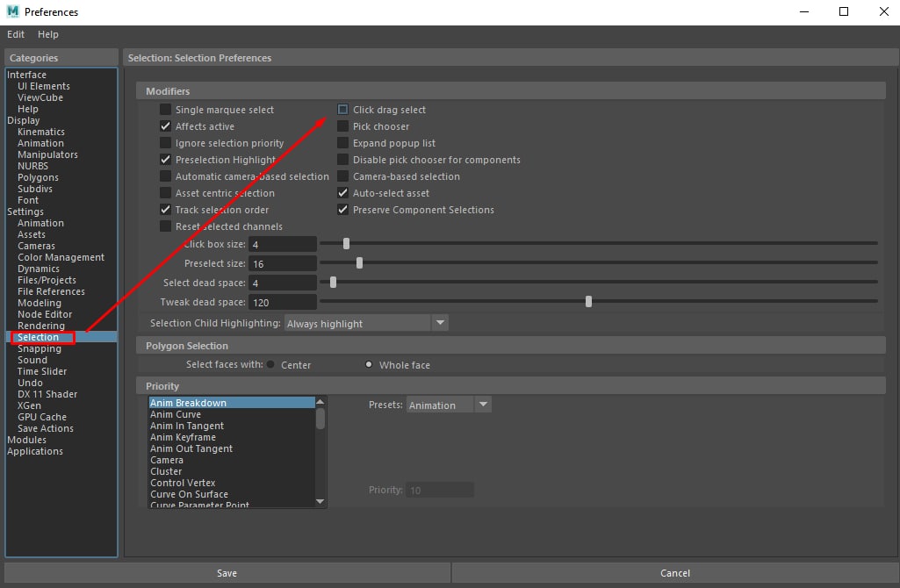Click the Select dead space slider handle

point(333,283)
